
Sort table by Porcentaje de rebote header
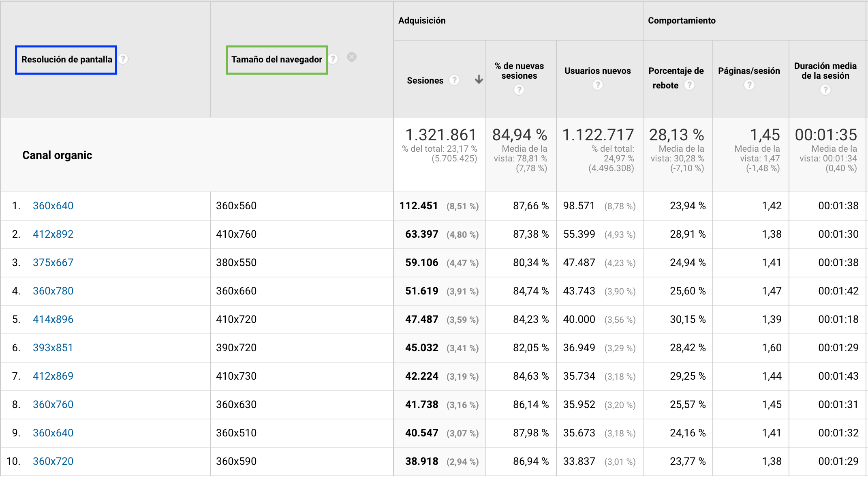676,71
